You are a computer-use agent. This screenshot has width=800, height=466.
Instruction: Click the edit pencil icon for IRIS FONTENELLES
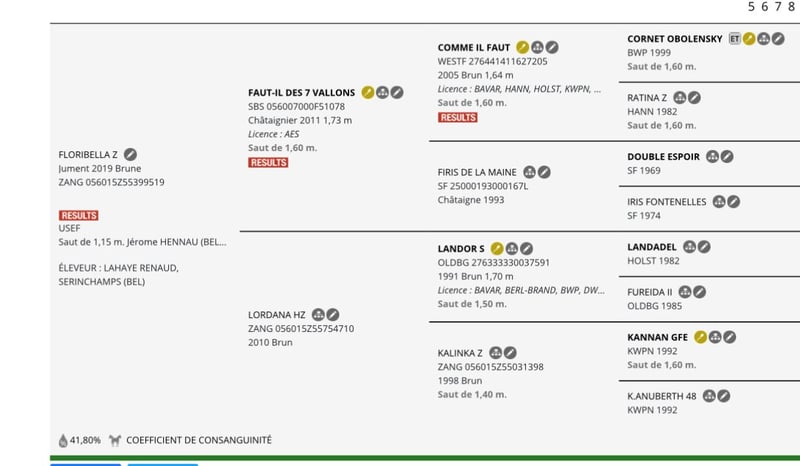click(734, 202)
